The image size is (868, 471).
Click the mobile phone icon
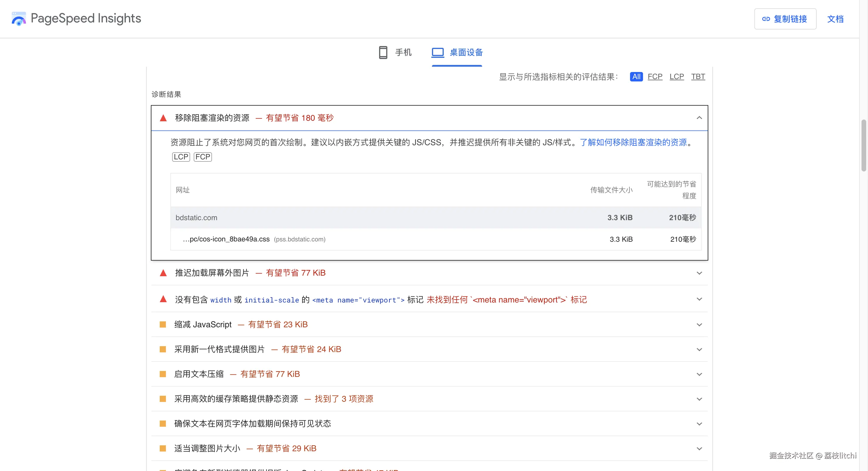coord(383,53)
